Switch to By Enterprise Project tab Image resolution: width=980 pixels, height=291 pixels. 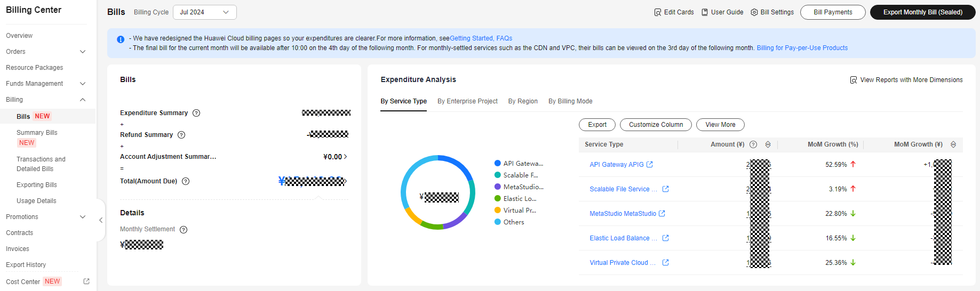click(x=467, y=101)
